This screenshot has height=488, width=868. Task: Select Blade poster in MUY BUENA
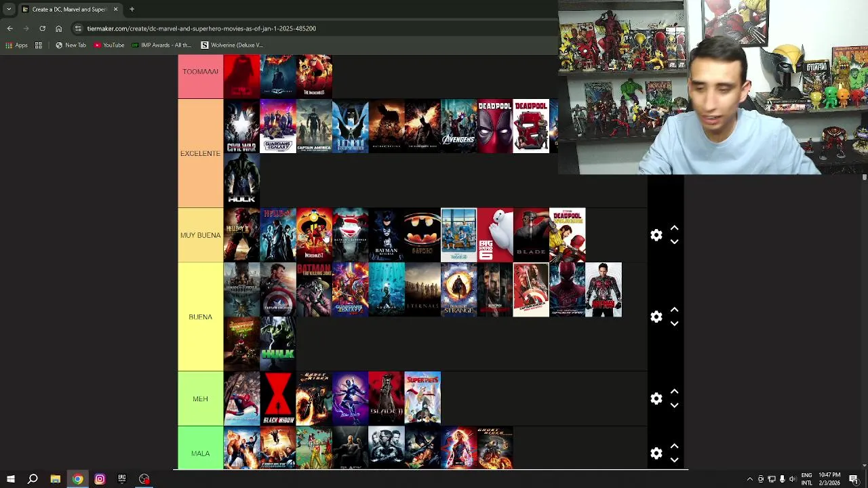[x=531, y=235]
